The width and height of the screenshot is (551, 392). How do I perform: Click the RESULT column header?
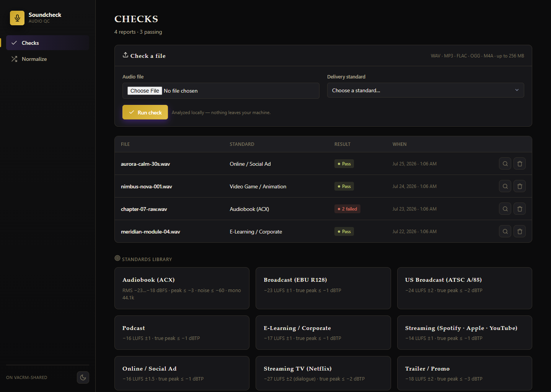click(x=342, y=144)
